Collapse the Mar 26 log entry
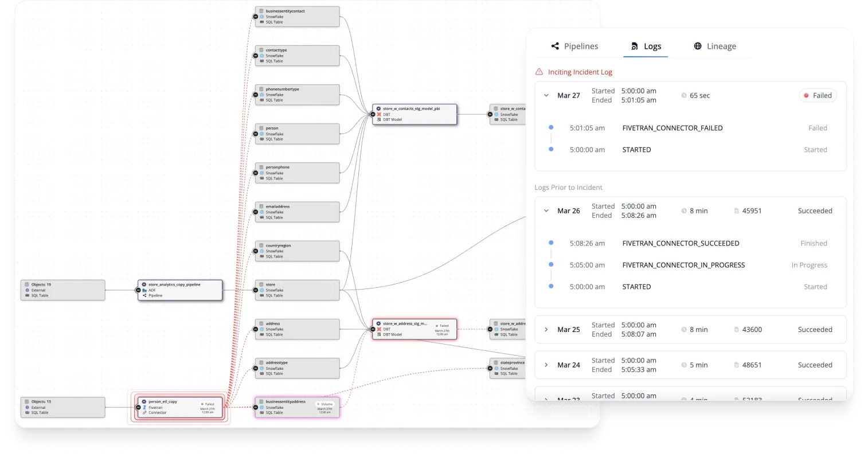 point(546,211)
